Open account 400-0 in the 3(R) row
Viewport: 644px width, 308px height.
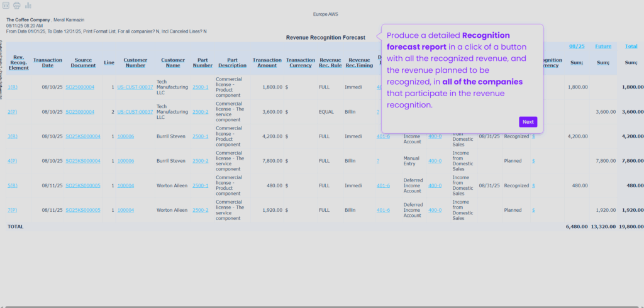pos(435,136)
